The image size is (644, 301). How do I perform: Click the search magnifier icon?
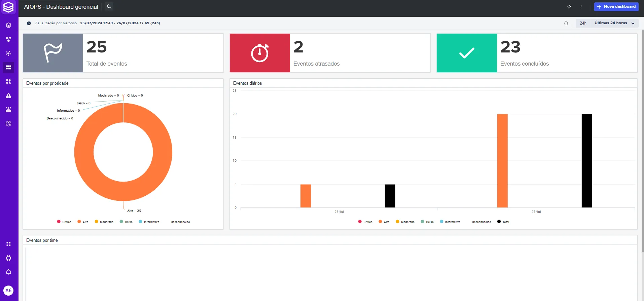[109, 7]
